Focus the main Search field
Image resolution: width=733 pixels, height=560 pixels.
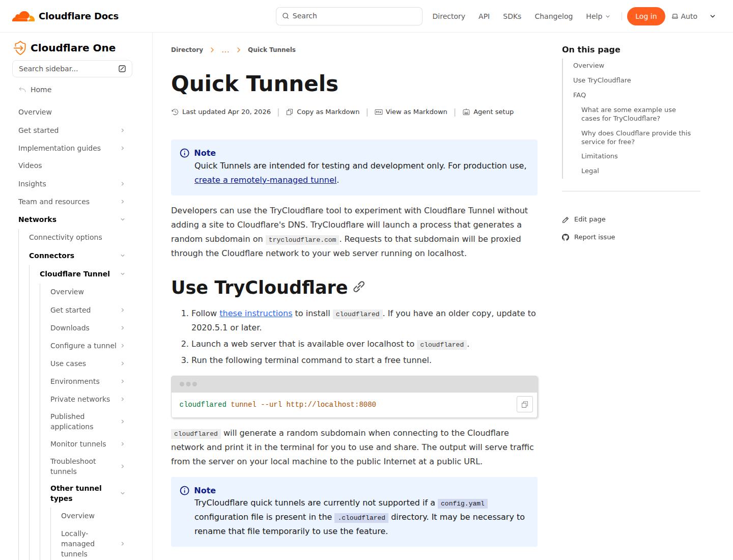click(349, 16)
